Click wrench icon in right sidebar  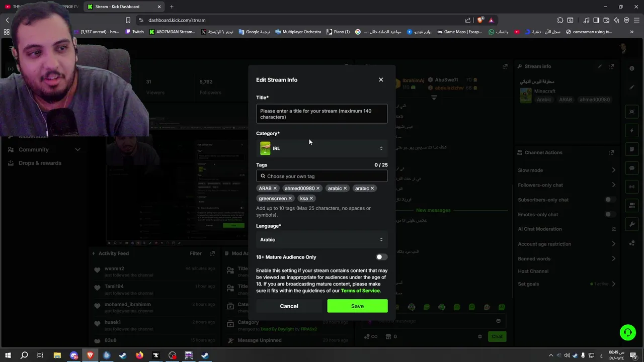pyautogui.click(x=632, y=224)
